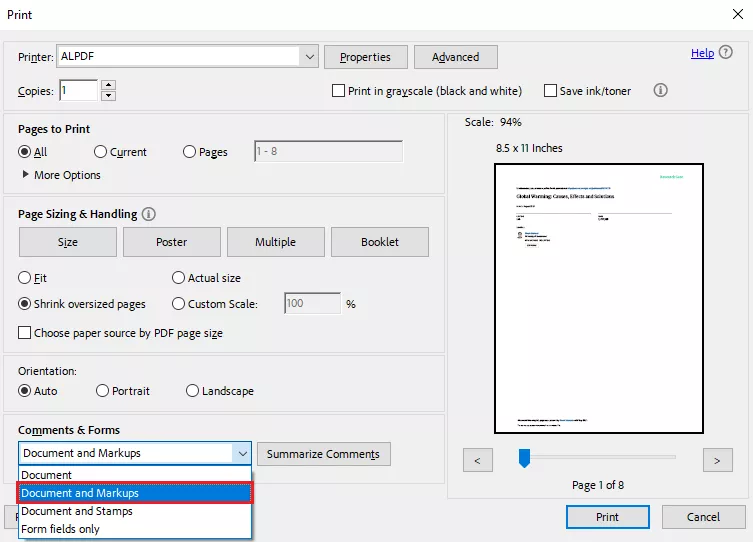Select Auto orientation radio button
This screenshot has height=542, width=753.
[24, 391]
